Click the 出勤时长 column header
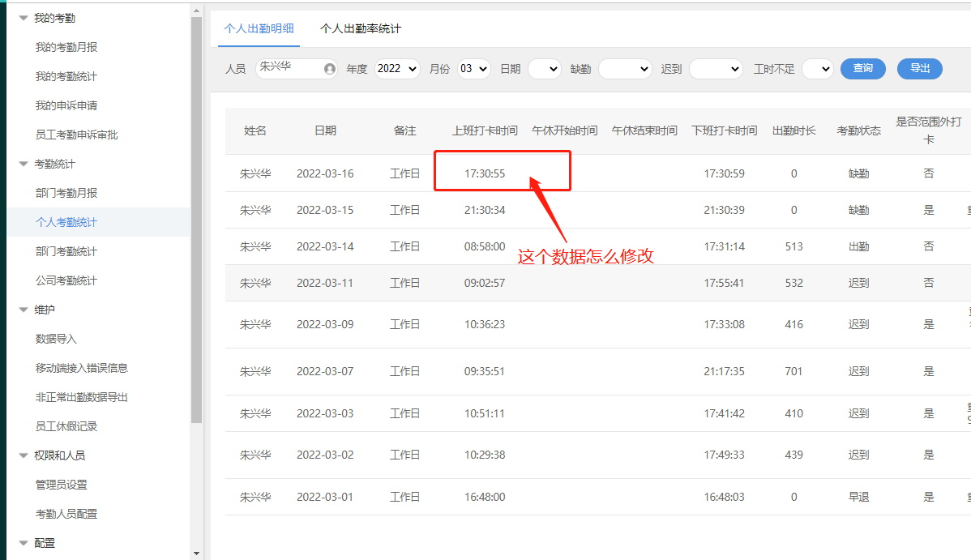Image resolution: width=971 pixels, height=560 pixels. pos(793,130)
